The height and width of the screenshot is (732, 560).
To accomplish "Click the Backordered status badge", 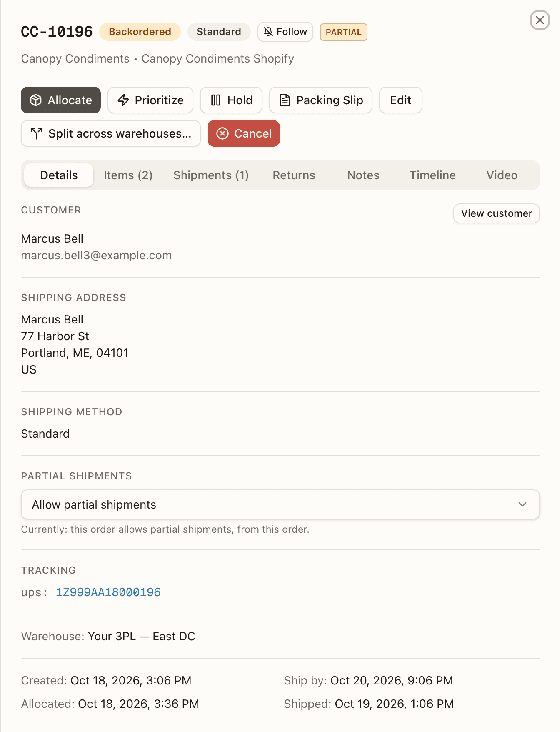I will [140, 32].
